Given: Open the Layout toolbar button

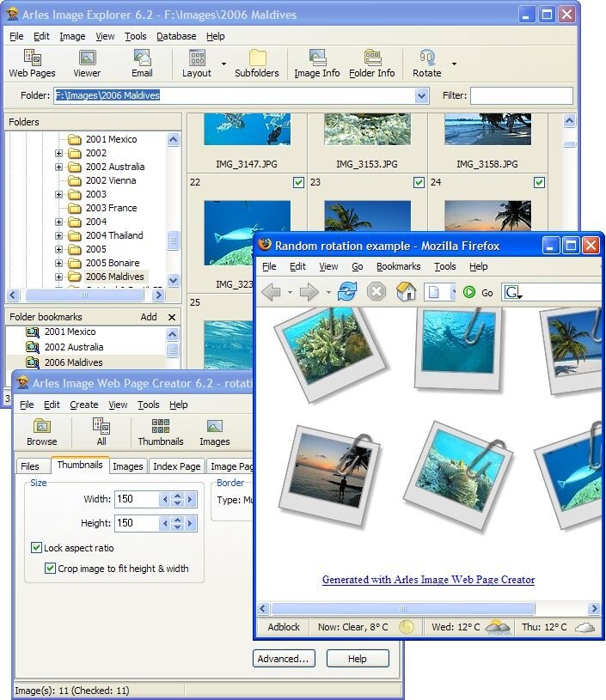Looking at the screenshot, I should (197, 64).
